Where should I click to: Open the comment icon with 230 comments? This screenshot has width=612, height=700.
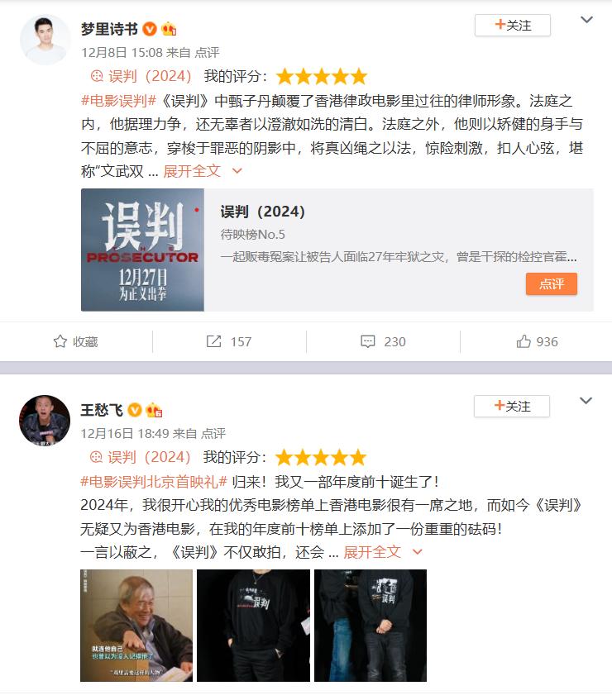(368, 341)
